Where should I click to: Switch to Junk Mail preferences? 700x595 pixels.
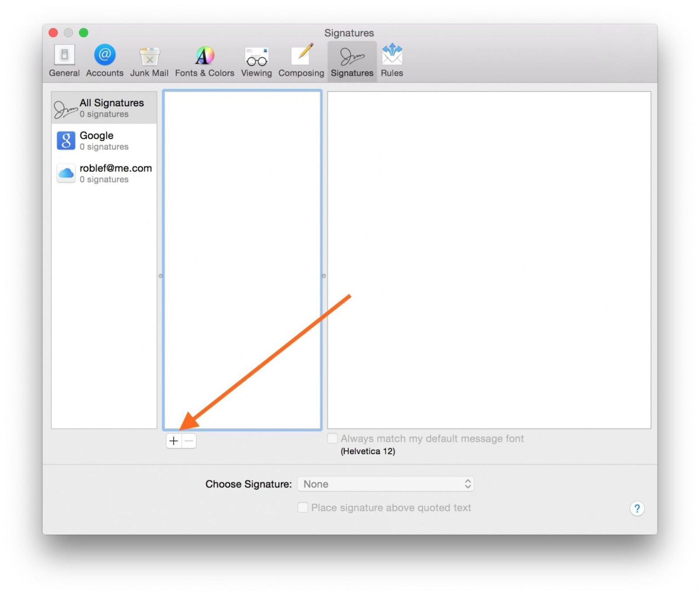point(149,61)
